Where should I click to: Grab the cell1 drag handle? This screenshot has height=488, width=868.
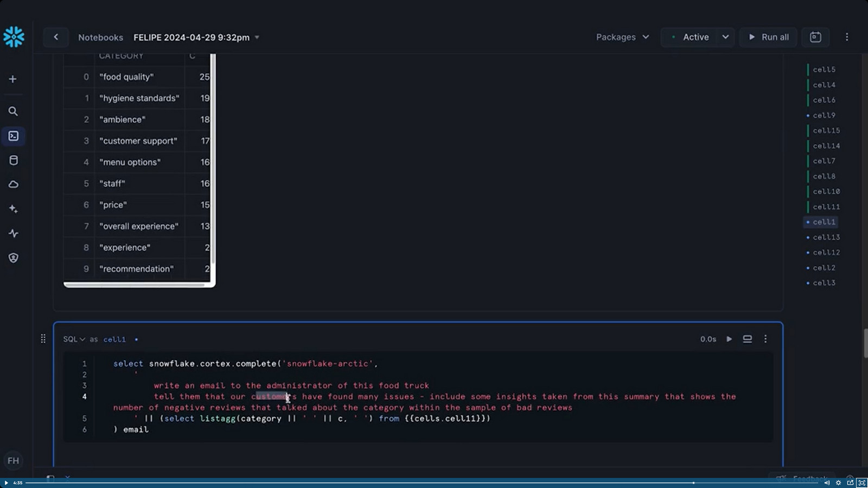(x=43, y=339)
